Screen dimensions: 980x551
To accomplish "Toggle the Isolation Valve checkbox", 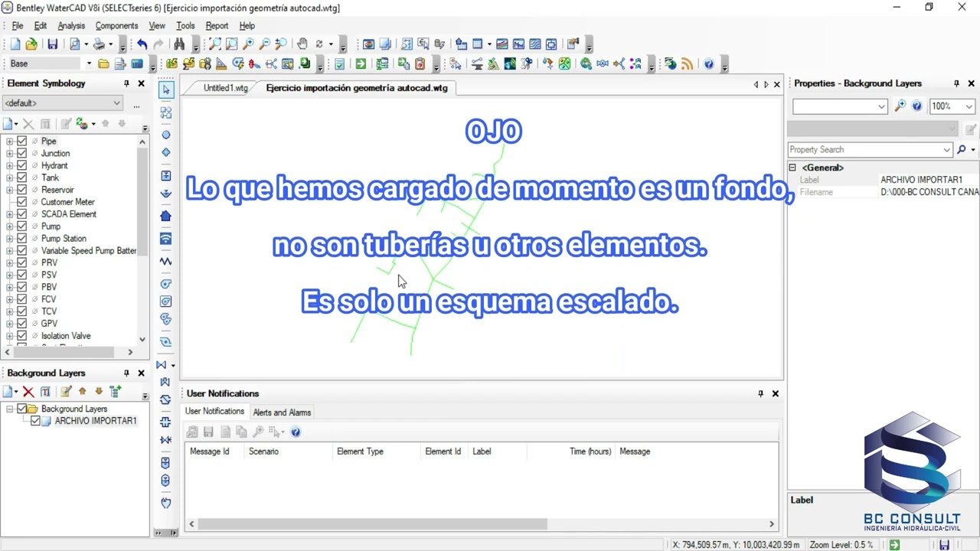I will tap(22, 336).
